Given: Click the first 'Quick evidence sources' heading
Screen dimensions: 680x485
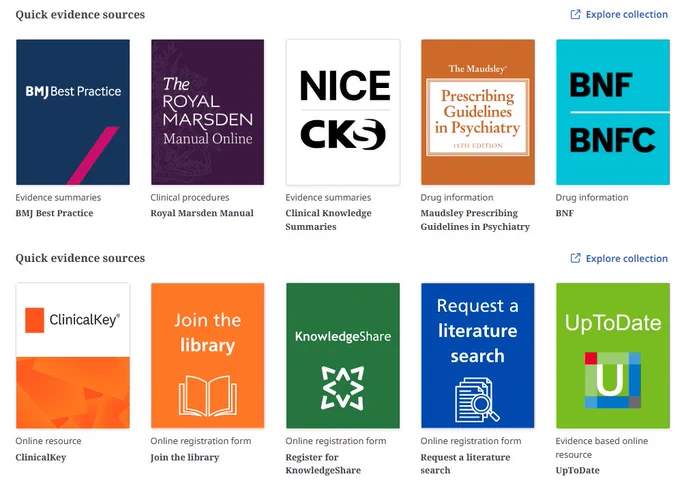Looking at the screenshot, I should pyautogui.click(x=80, y=14).
